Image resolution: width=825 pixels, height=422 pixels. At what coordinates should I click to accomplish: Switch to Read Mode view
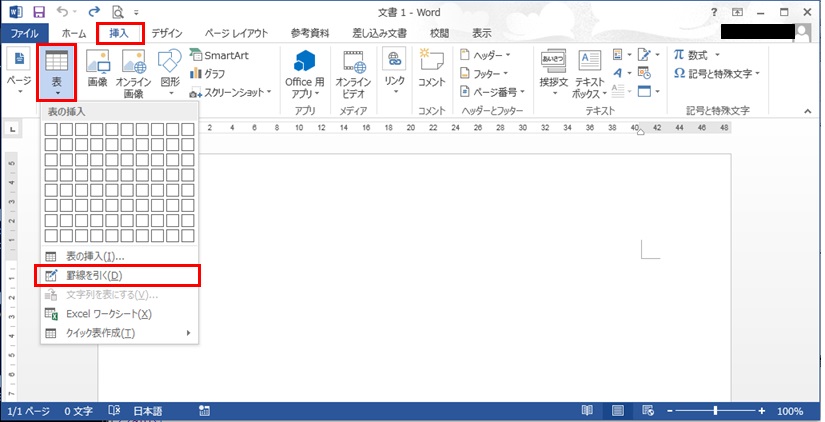[x=587, y=410]
